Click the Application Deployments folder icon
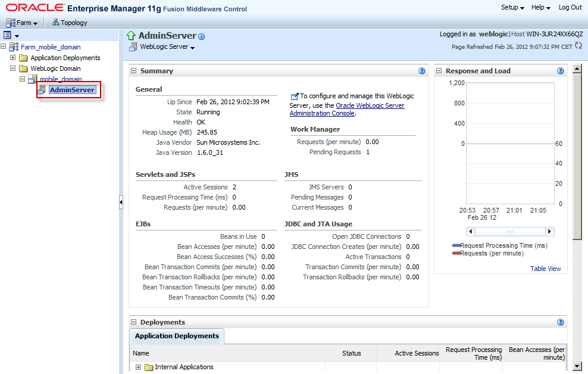The image size is (588, 374). tap(23, 58)
